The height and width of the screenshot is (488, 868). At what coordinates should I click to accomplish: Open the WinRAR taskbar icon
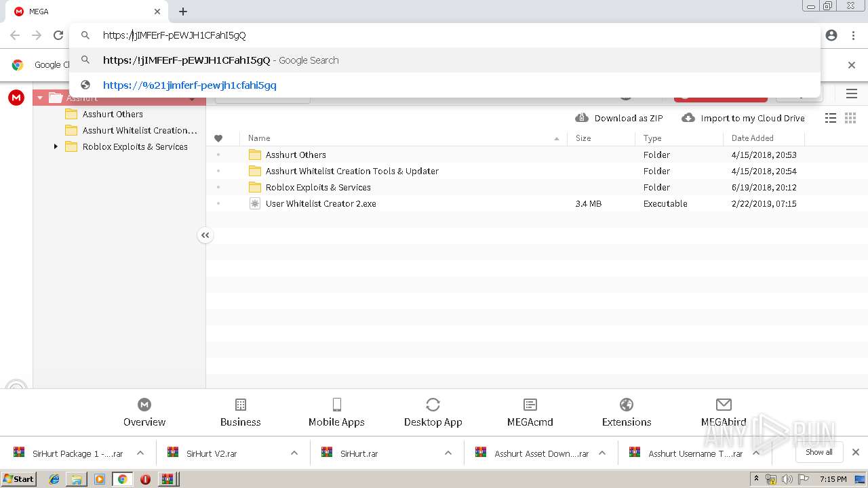coord(167,479)
